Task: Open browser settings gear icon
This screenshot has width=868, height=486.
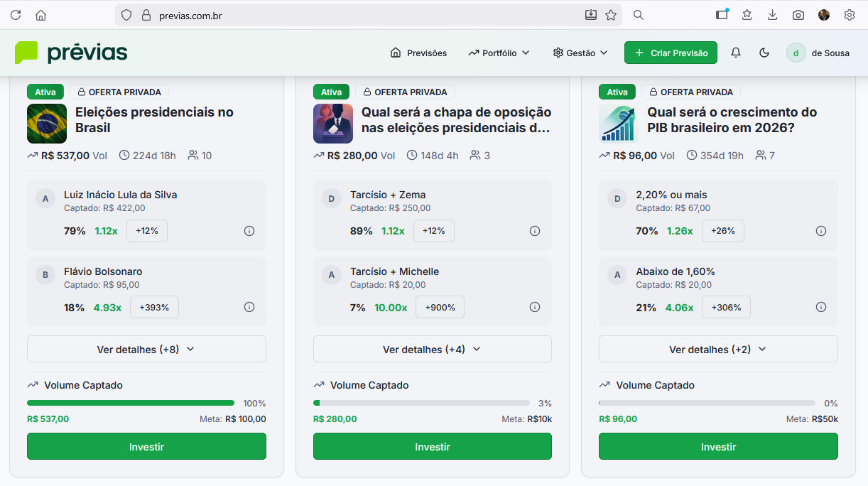Action: click(850, 15)
